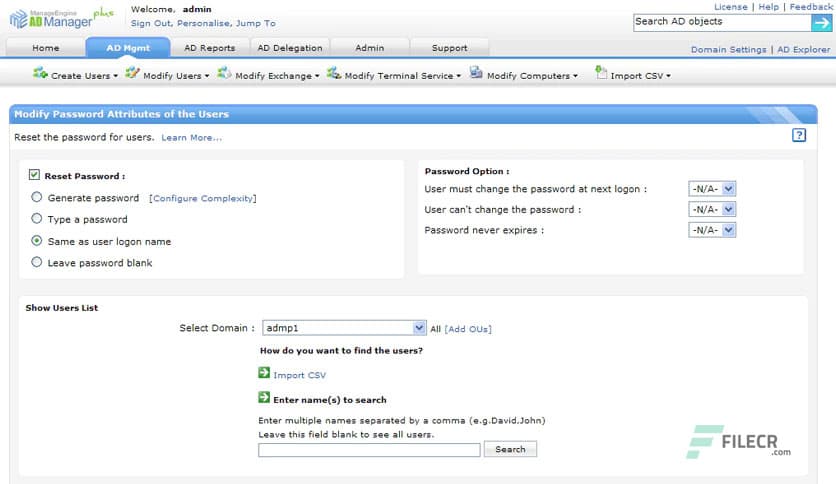The image size is (836, 484).
Task: Select Type a password option
Action: (36, 219)
